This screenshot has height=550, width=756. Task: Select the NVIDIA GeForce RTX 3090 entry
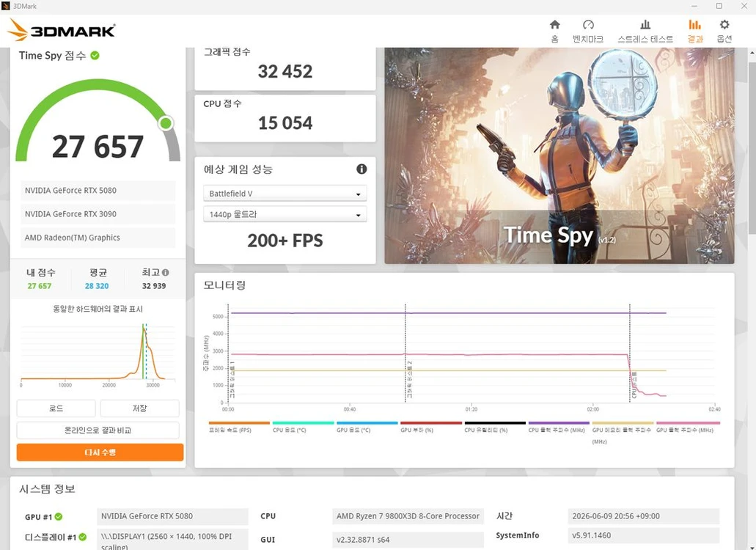(98, 214)
